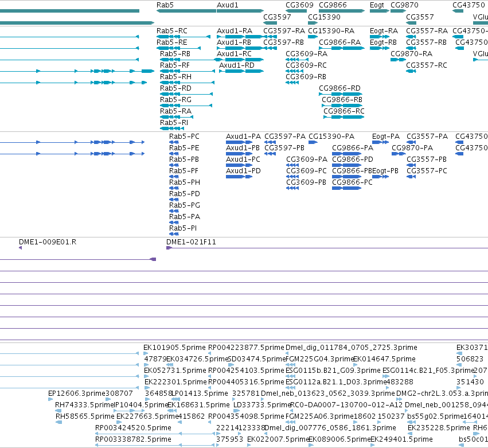Select protein CG9866-PA

(x=353, y=148)
